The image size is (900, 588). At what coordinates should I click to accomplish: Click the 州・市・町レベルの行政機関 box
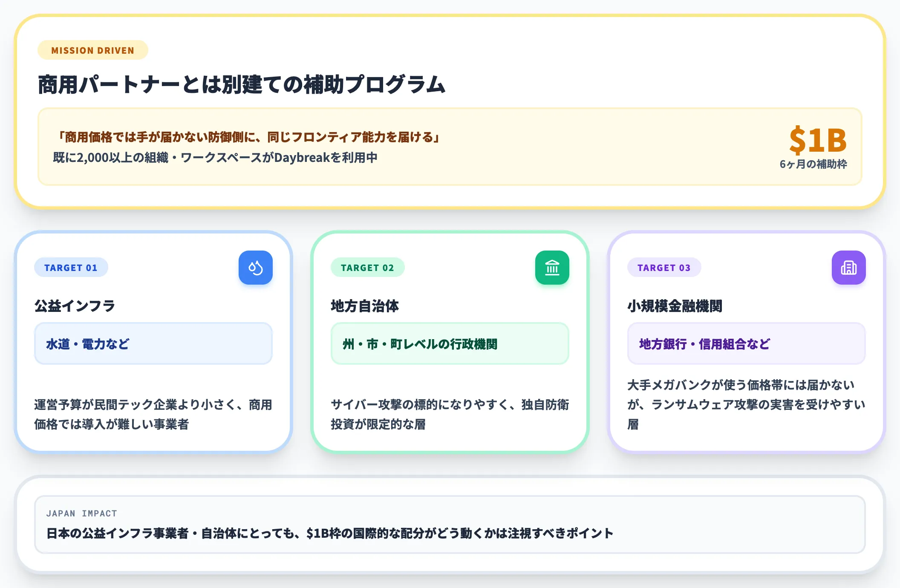point(450,343)
